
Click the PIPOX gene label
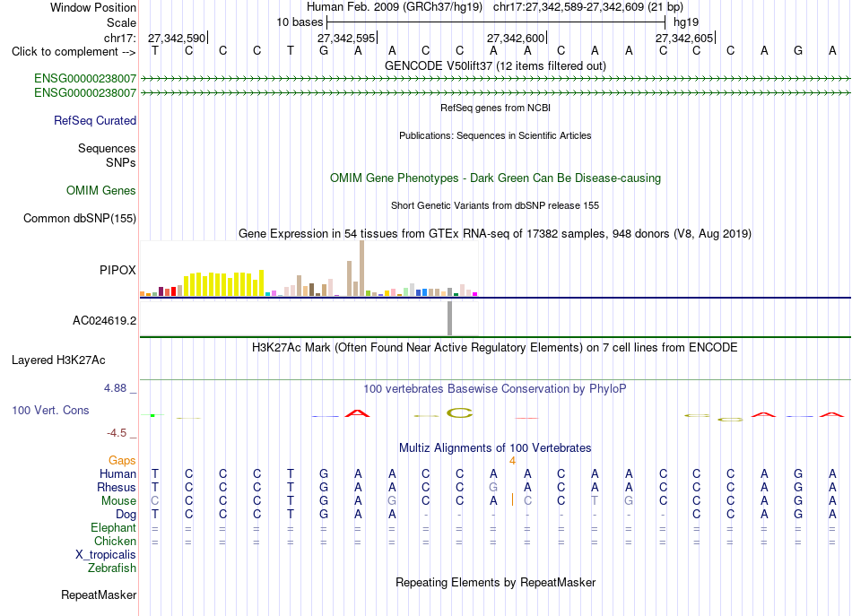tap(117, 270)
